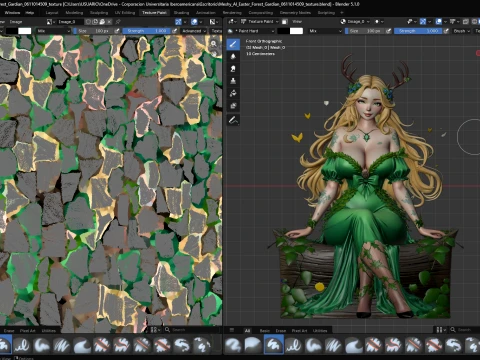Switch to the Scripting workspace tab

[326, 13]
